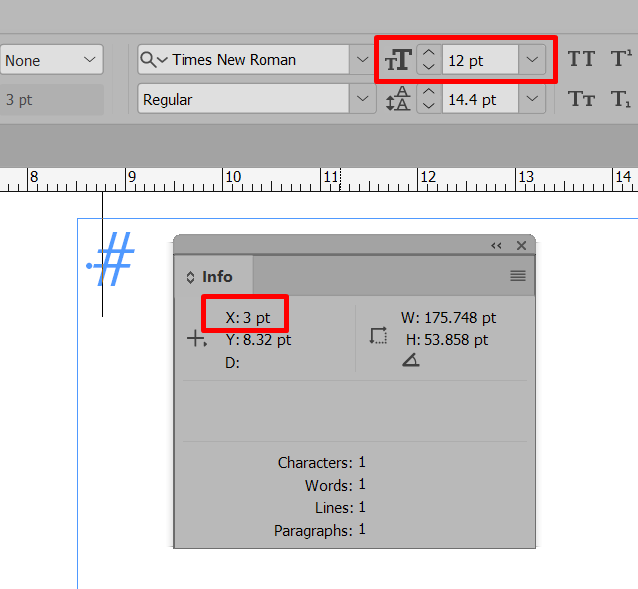638x589 pixels.
Task: Toggle Small Caps formatting
Action: 581,99
